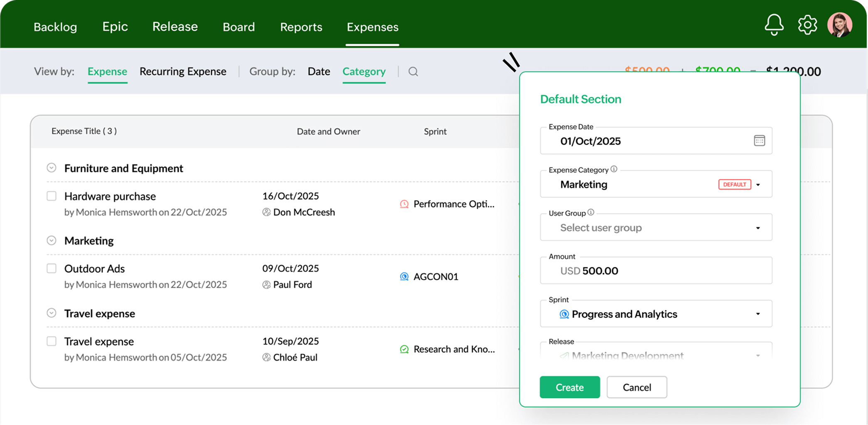Viewport: 868px width, 425px height.
Task: Check the Travel expense checkbox
Action: click(52, 341)
